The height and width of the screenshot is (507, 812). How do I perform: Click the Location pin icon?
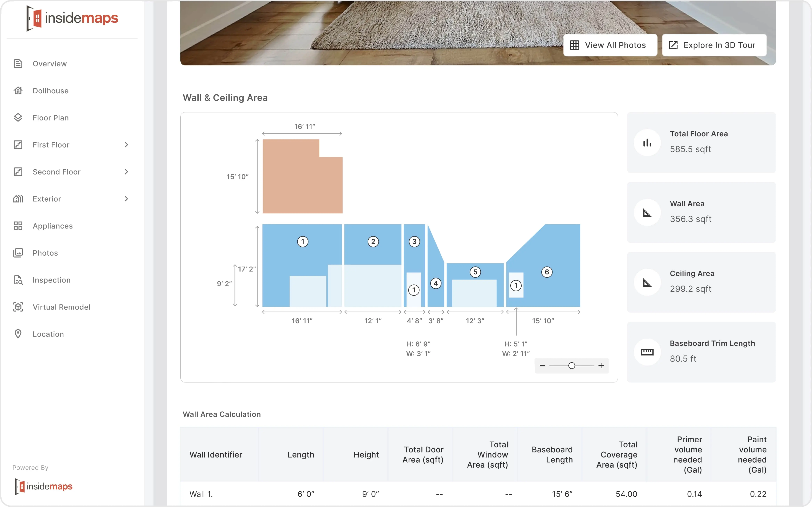(18, 334)
